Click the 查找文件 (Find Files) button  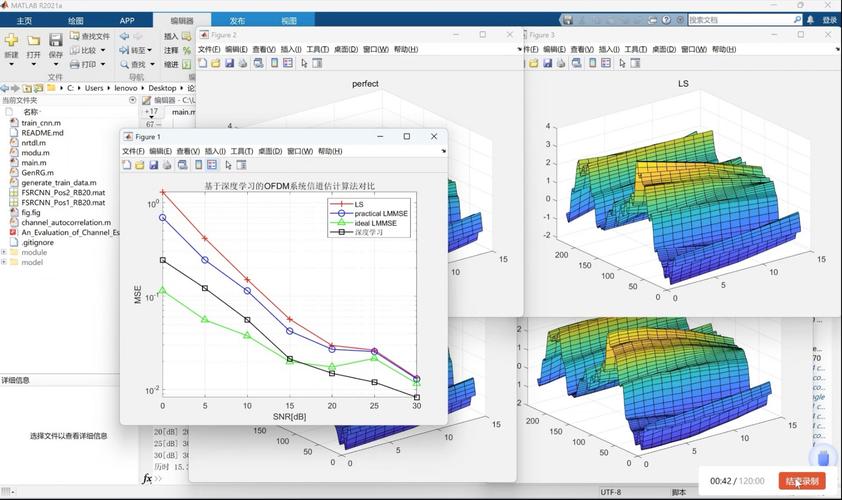pos(90,36)
